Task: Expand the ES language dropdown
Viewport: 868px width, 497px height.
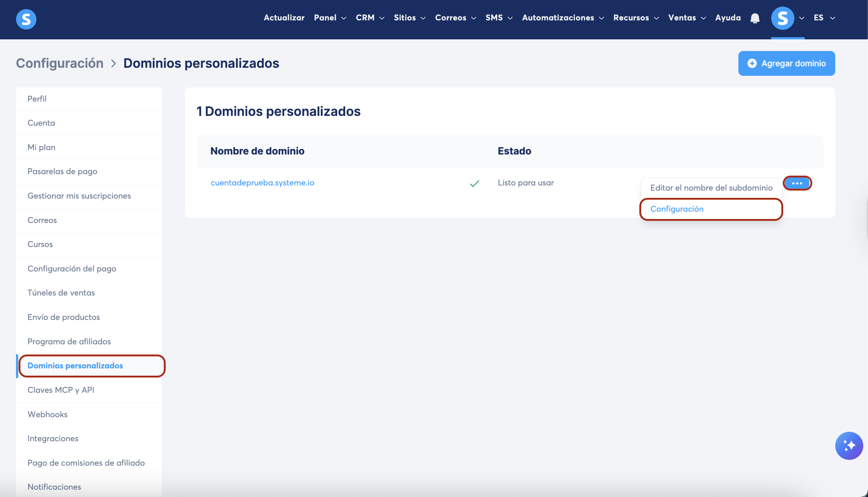Action: coord(824,18)
